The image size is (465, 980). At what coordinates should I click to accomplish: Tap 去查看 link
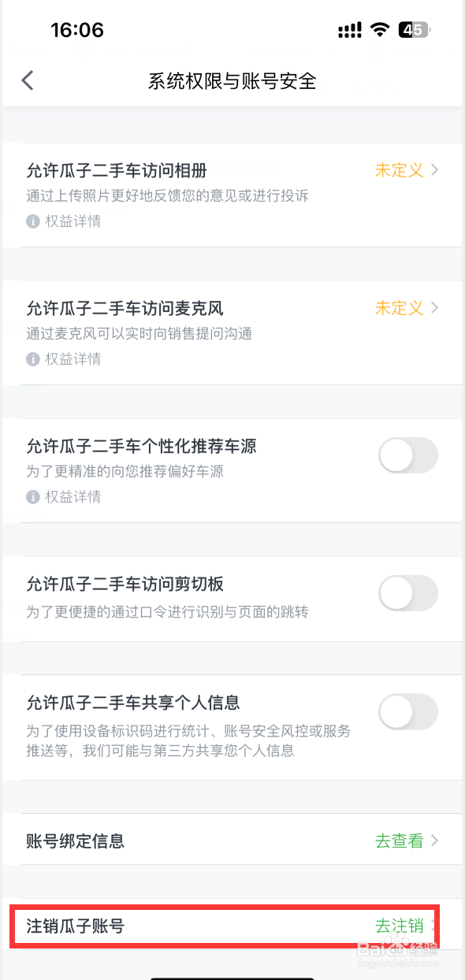pyautogui.click(x=400, y=841)
